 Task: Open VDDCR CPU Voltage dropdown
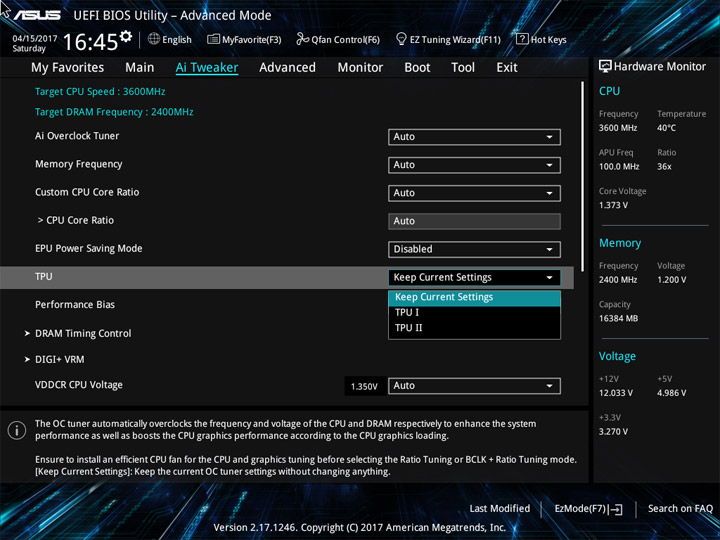(474, 386)
